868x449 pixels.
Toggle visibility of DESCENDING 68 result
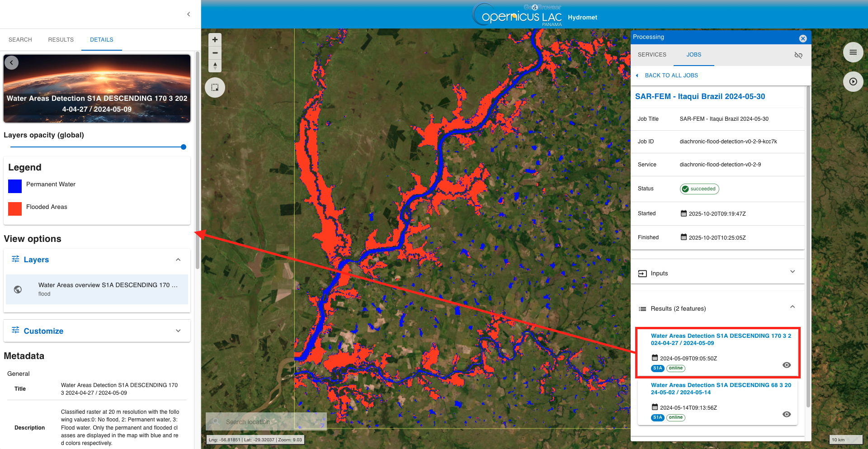(x=786, y=414)
